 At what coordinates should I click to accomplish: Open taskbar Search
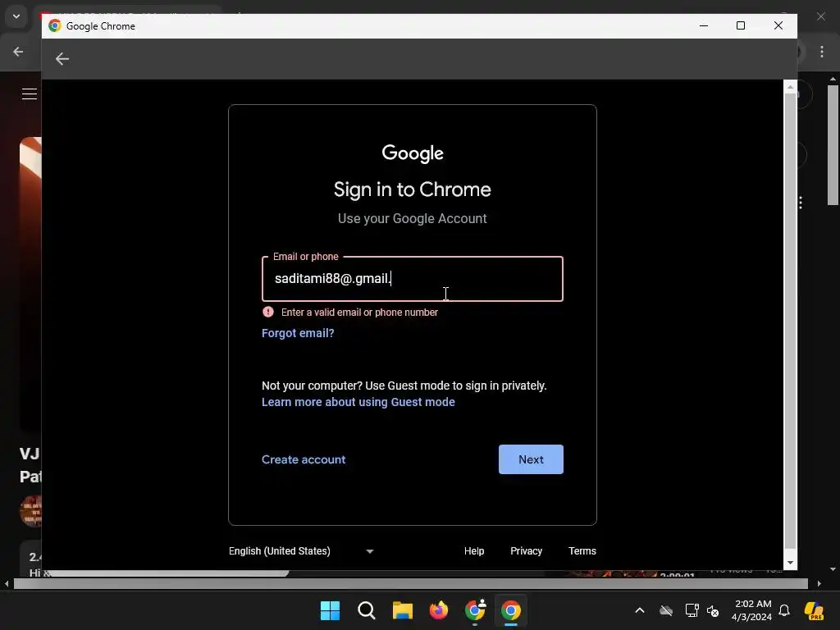(367, 610)
